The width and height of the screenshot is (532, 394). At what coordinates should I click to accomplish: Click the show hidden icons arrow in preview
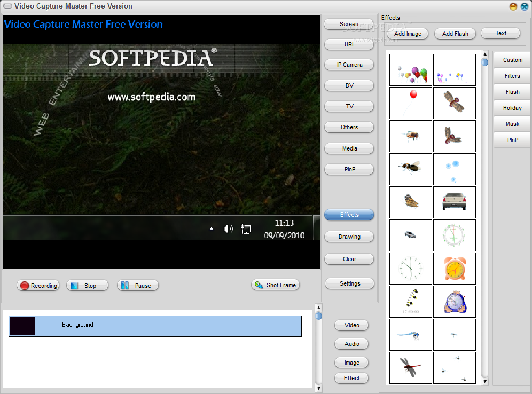pos(212,229)
